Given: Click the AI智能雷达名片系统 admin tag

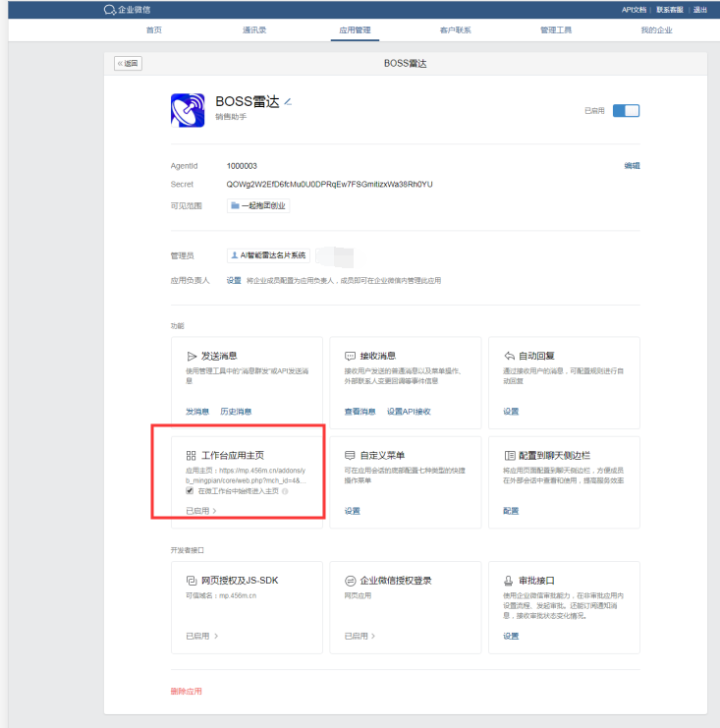Looking at the screenshot, I should click(x=268, y=255).
